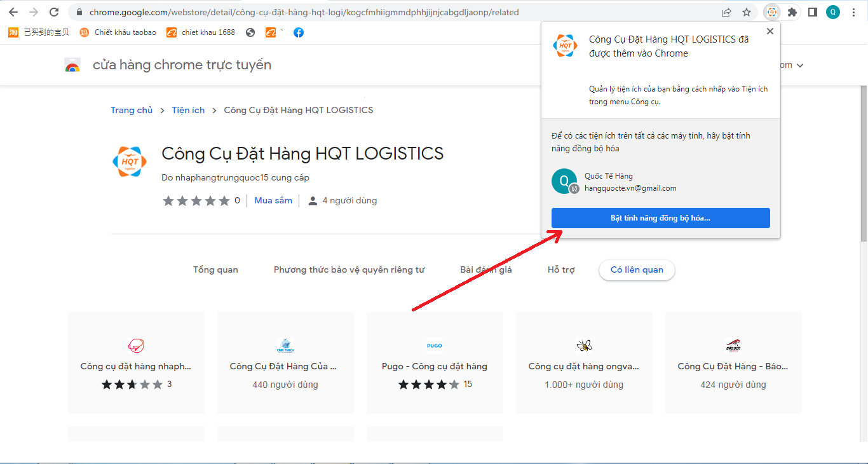Go back with the browser back arrow
This screenshot has height=464, width=868.
coord(13,12)
